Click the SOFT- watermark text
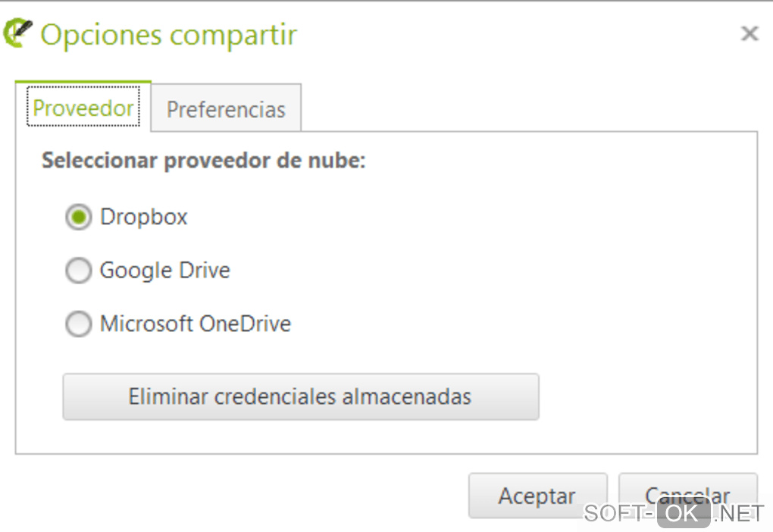 [617, 513]
